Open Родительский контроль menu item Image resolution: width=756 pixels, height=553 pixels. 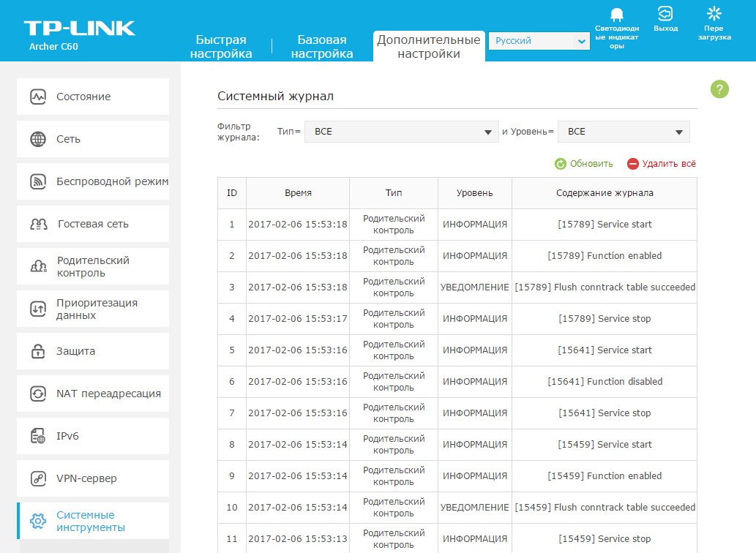click(x=93, y=266)
